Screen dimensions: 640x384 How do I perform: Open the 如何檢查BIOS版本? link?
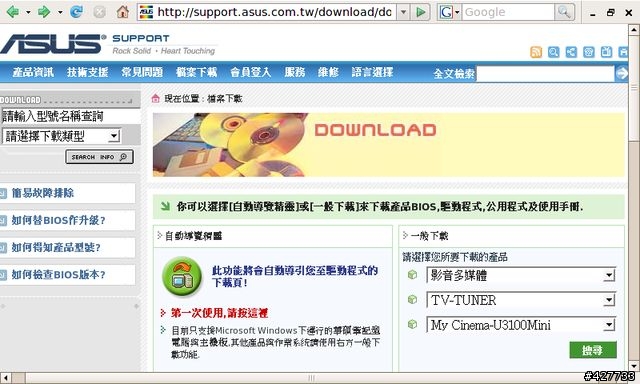[x=58, y=275]
